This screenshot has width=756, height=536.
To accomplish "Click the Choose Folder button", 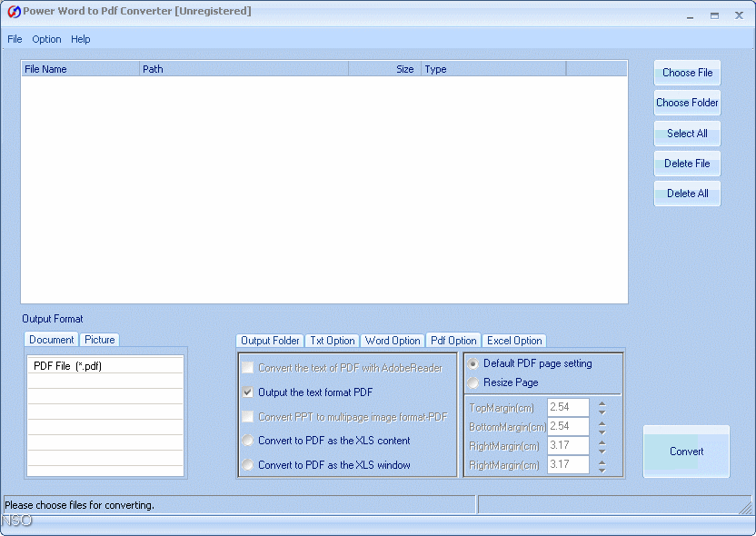I will [687, 103].
